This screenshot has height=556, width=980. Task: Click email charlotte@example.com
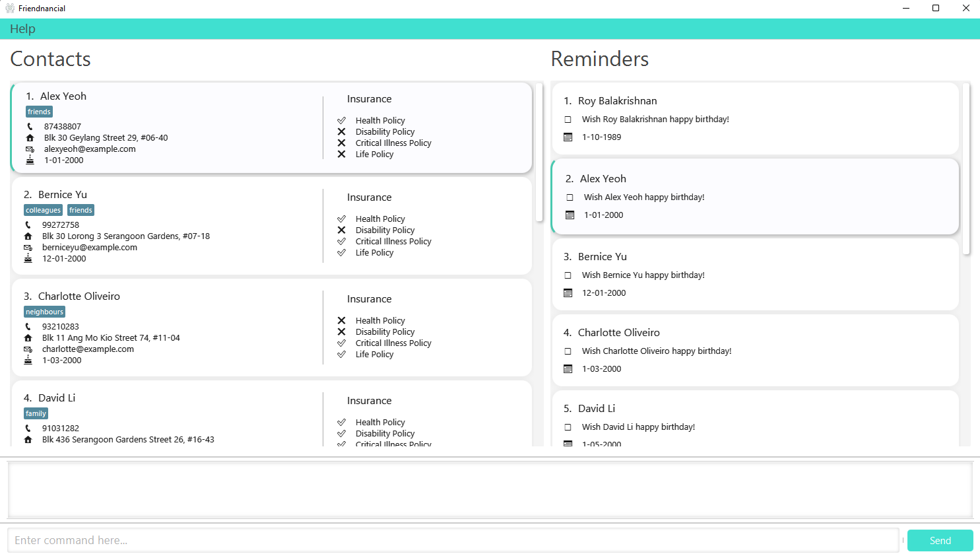tap(88, 349)
